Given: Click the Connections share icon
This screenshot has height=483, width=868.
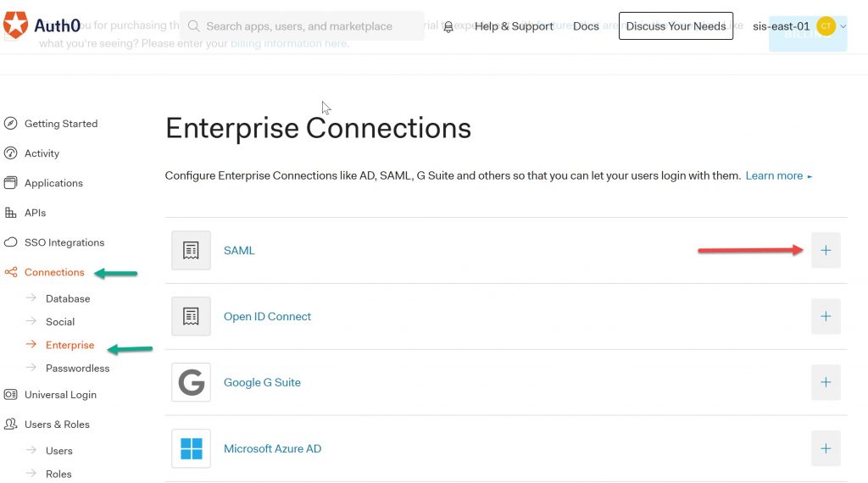Looking at the screenshot, I should [10, 272].
